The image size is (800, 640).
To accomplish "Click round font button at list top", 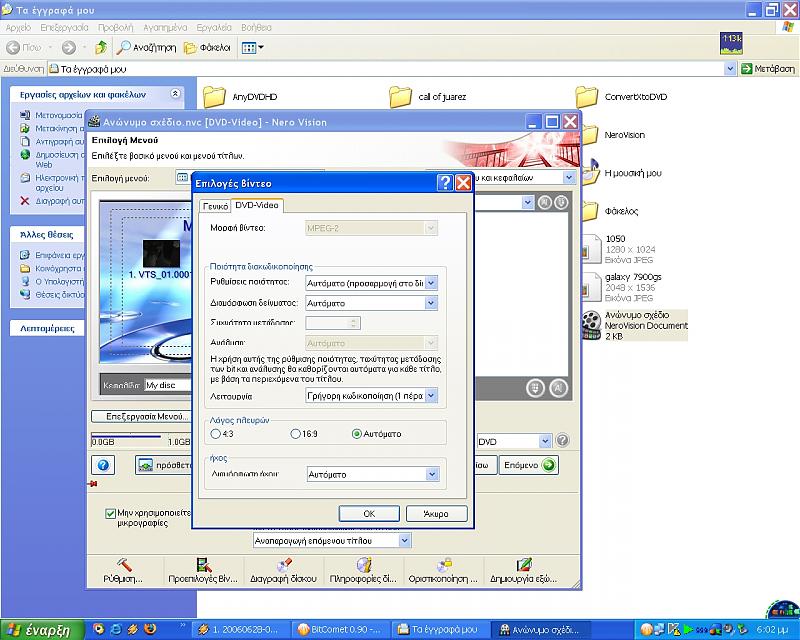I will [x=545, y=203].
